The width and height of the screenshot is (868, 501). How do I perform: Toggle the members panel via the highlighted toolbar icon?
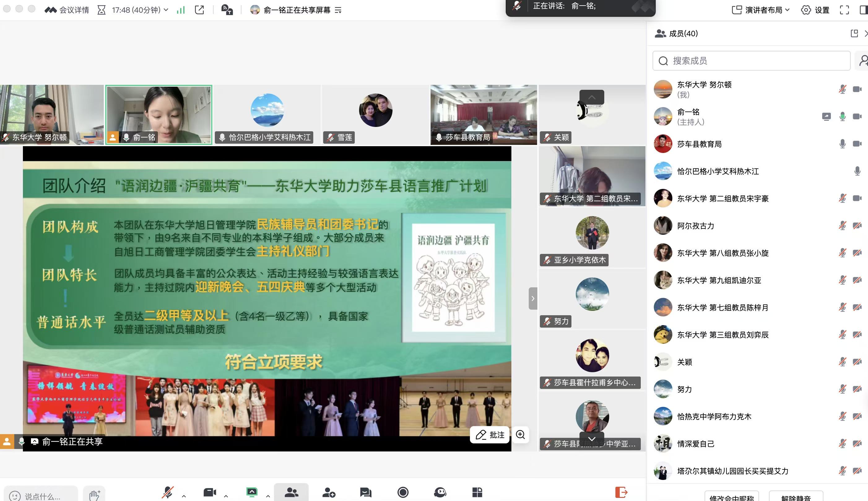(x=291, y=492)
